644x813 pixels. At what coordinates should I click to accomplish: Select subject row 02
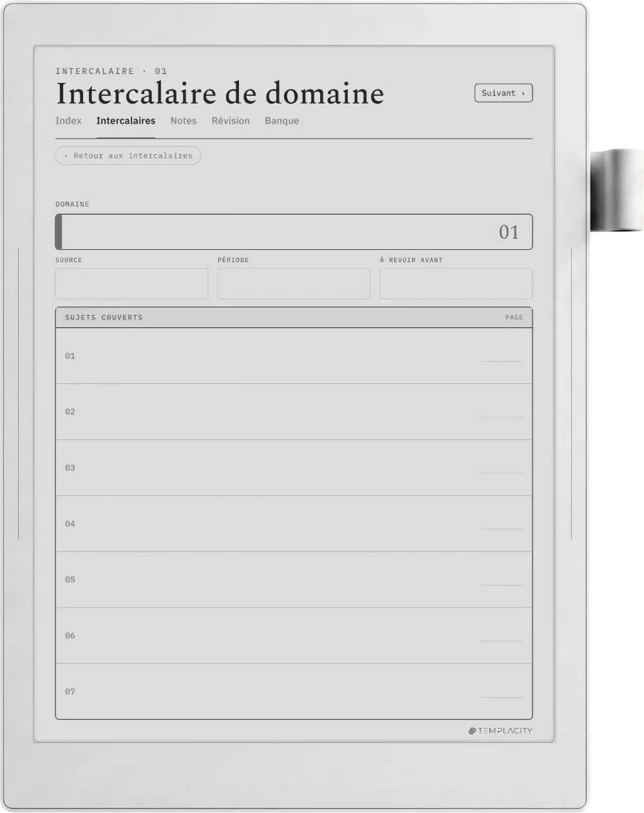click(x=294, y=412)
